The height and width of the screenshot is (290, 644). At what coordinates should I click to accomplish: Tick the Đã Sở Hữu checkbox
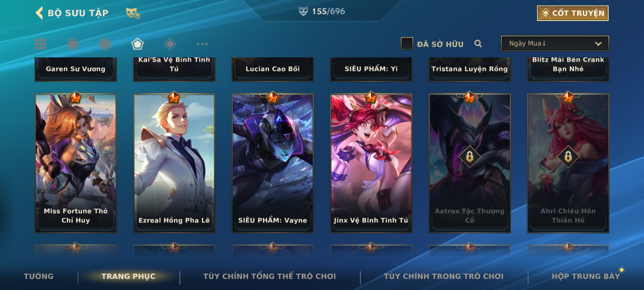point(407,43)
